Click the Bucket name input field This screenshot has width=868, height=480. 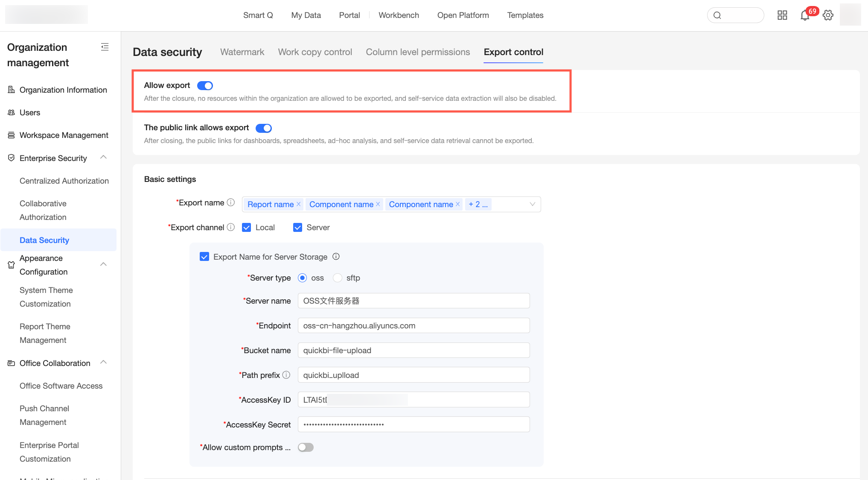coord(414,350)
